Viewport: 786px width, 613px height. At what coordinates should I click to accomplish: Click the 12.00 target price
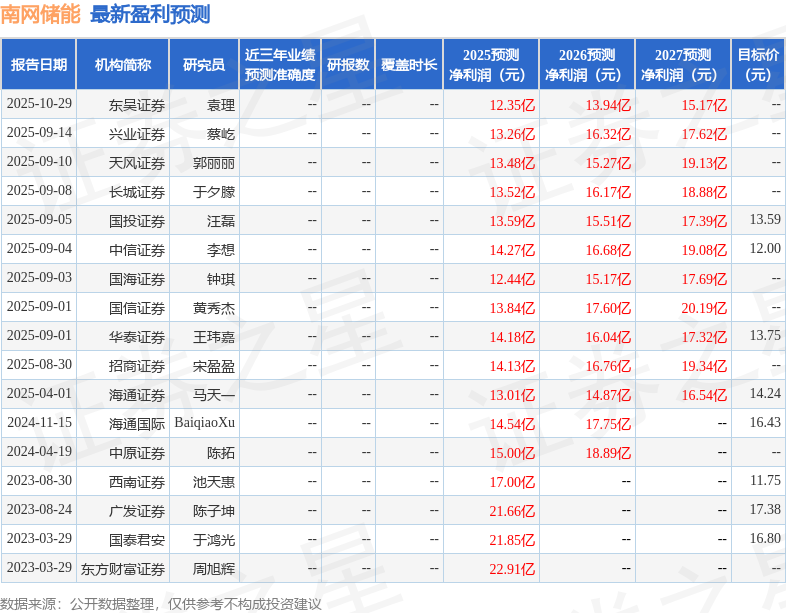tap(765, 249)
